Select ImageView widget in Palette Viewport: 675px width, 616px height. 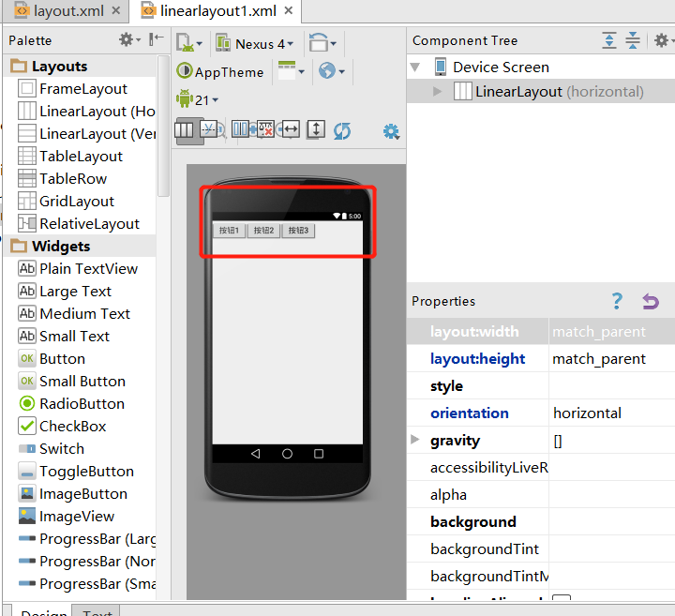[x=66, y=516]
